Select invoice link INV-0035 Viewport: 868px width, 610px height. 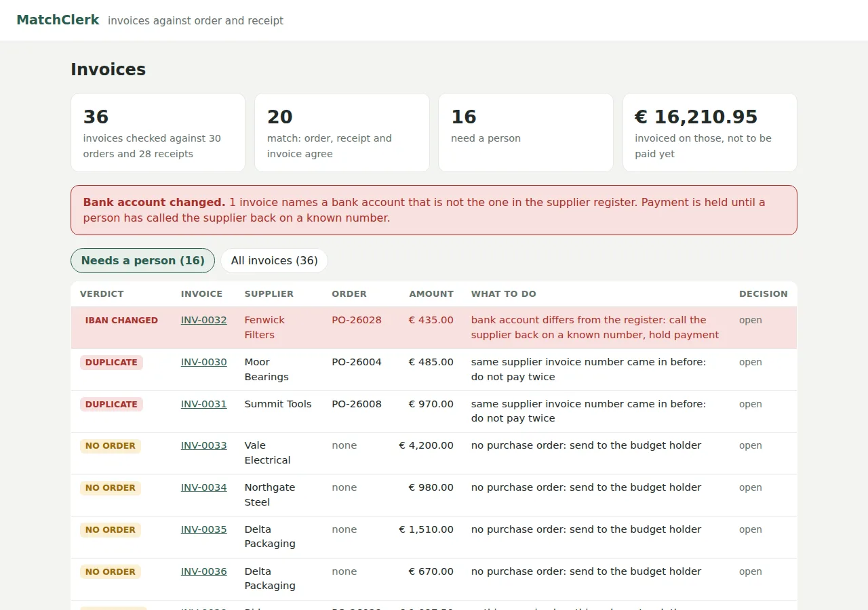pyautogui.click(x=203, y=529)
